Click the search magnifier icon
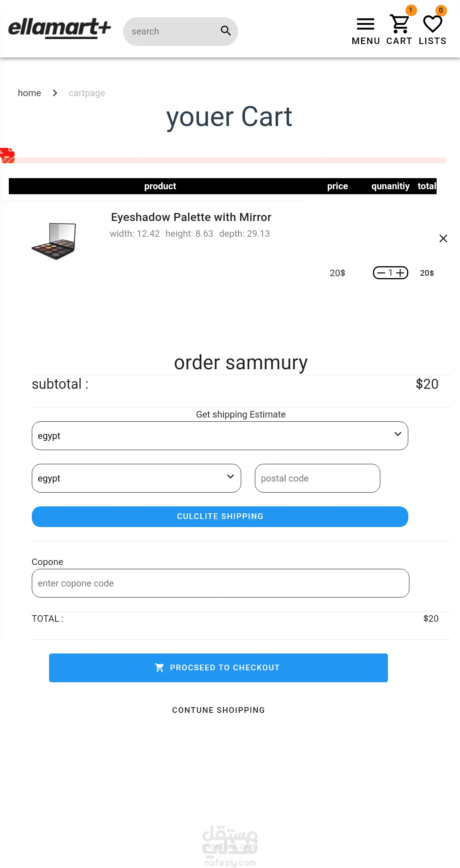Image resolution: width=460 pixels, height=868 pixels. coord(226,31)
